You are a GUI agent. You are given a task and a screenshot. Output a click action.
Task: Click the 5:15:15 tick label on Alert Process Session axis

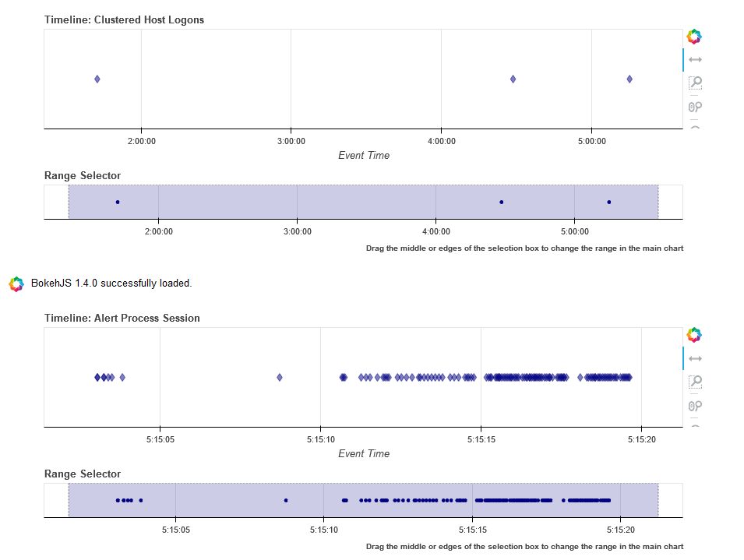point(481,439)
